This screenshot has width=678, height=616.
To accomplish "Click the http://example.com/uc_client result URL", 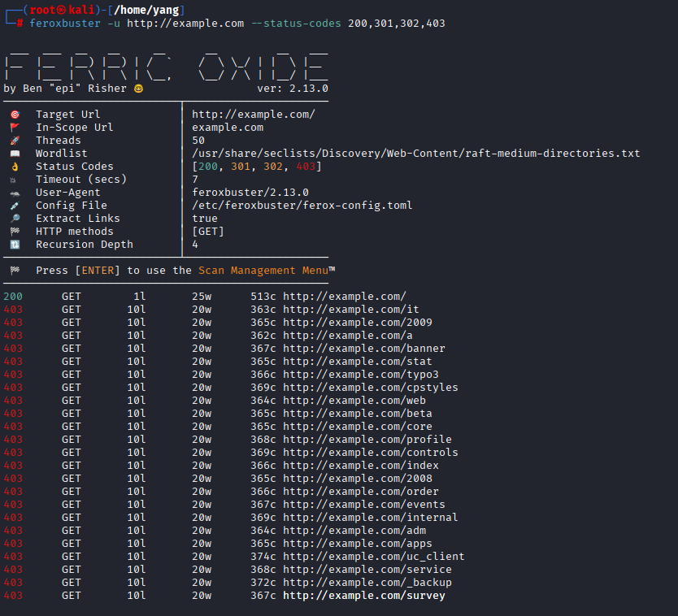I will (x=373, y=557).
